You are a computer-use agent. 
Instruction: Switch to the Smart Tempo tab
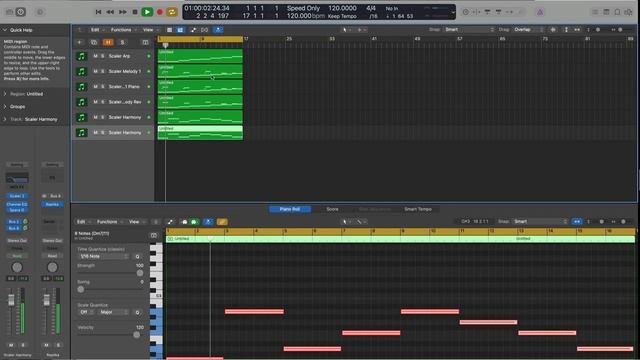coord(418,209)
